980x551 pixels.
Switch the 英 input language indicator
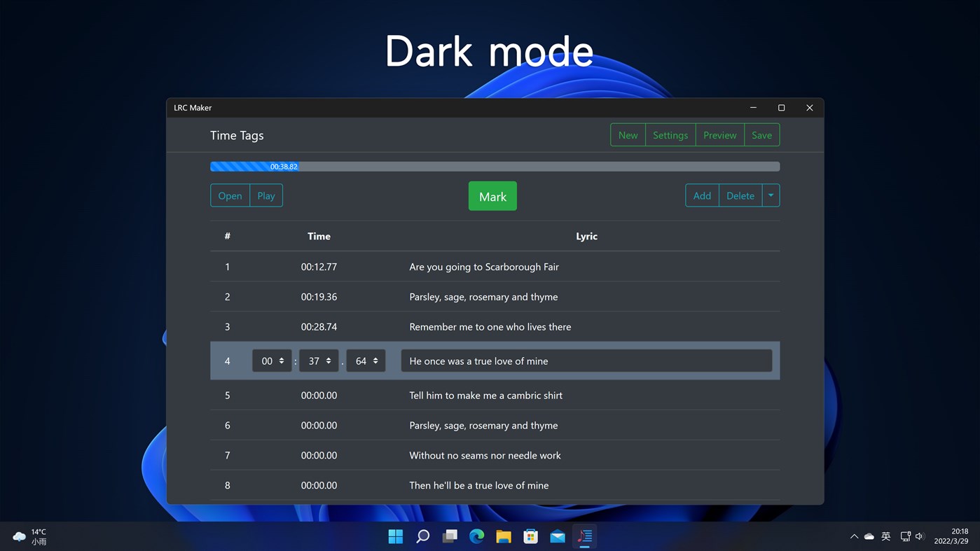click(x=885, y=536)
